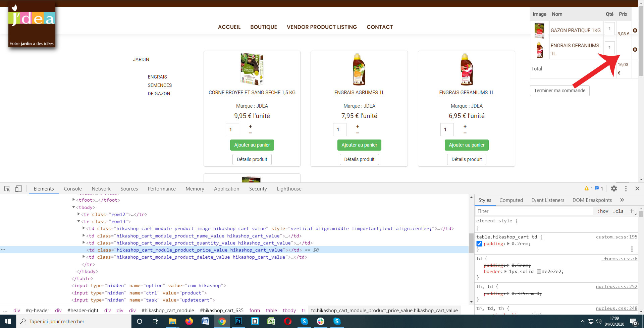Viewport: 644px width, 328px height.
Task: Delete ENGRAIS GERANIUMS 1L from cart
Action: pos(635,50)
